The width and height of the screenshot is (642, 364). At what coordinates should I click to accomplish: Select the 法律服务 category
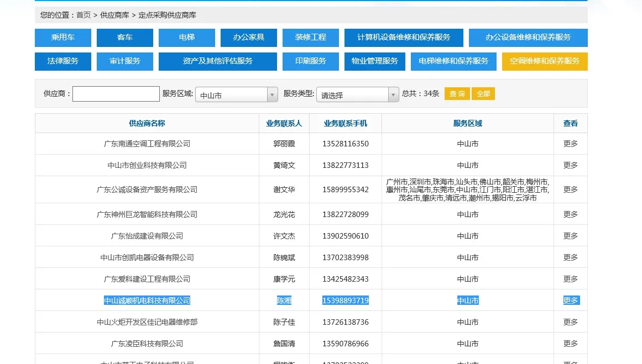click(63, 61)
